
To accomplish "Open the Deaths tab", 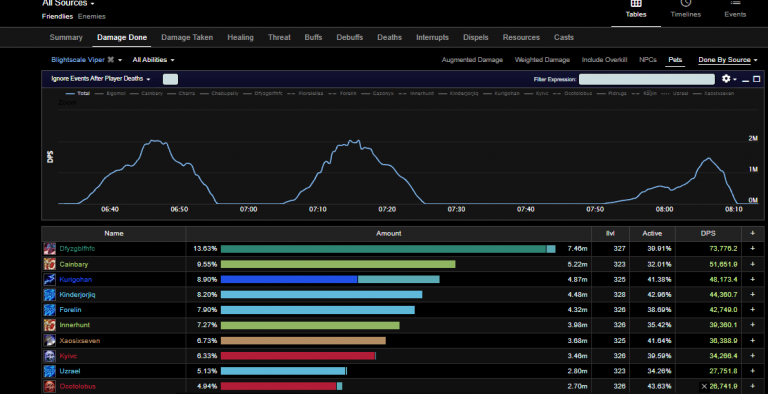I will click(389, 37).
